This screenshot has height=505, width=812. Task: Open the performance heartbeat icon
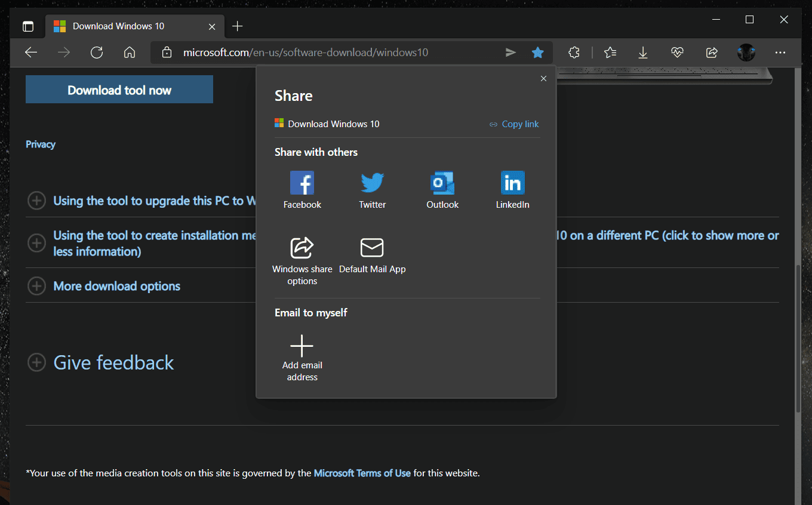[677, 53]
